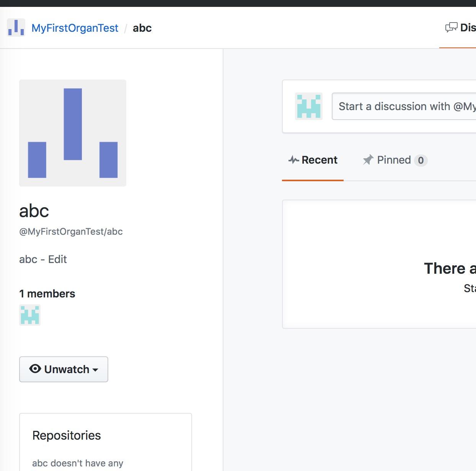This screenshot has height=471, width=476.
Task: Click the Edit link next to abc description
Action: [58, 259]
